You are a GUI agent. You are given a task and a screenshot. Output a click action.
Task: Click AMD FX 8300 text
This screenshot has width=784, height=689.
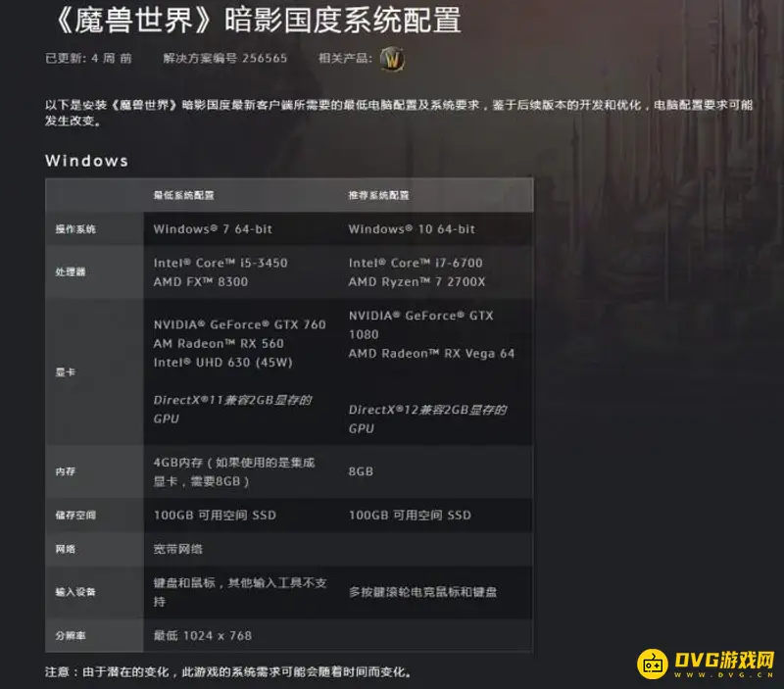tap(201, 282)
